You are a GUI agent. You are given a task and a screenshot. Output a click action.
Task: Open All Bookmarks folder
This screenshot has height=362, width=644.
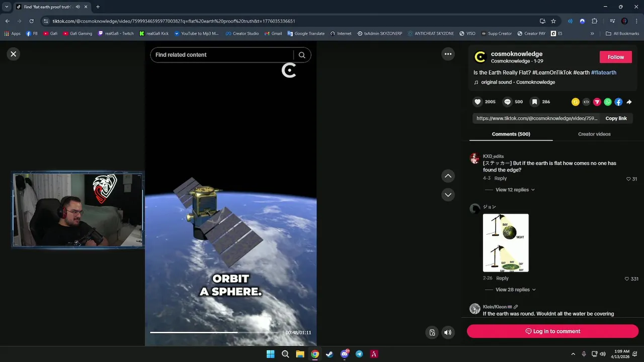622,34
